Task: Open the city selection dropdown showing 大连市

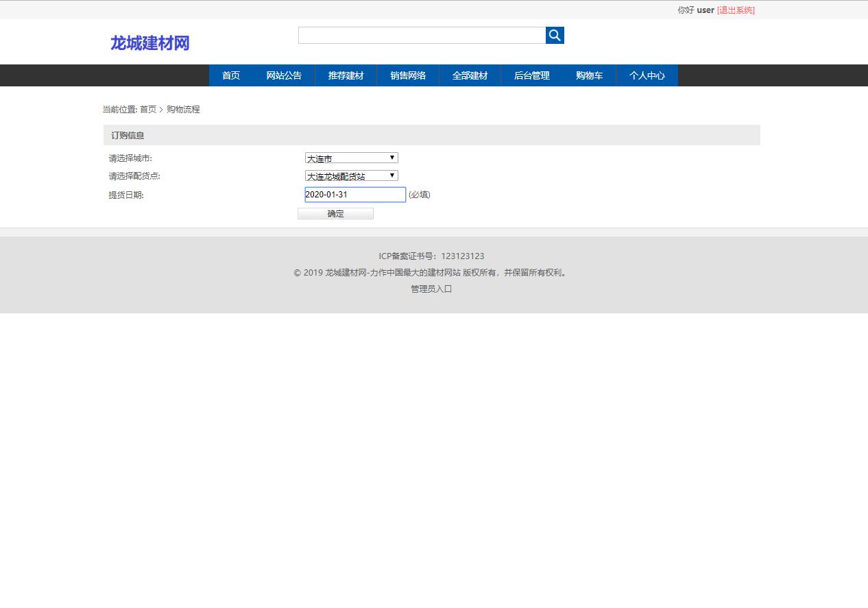Action: [x=351, y=157]
